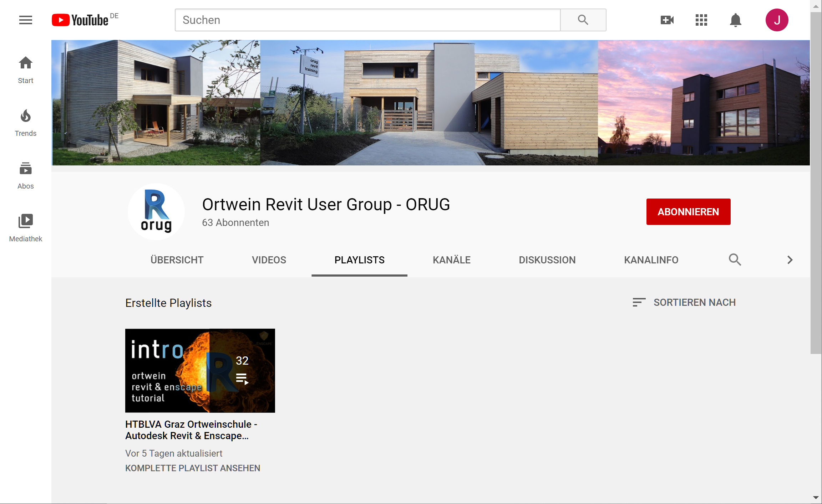Viewport: 822px width, 504px height.
Task: Open the HTBLVA Graz Ortweinschule playlist title
Action: 191,430
